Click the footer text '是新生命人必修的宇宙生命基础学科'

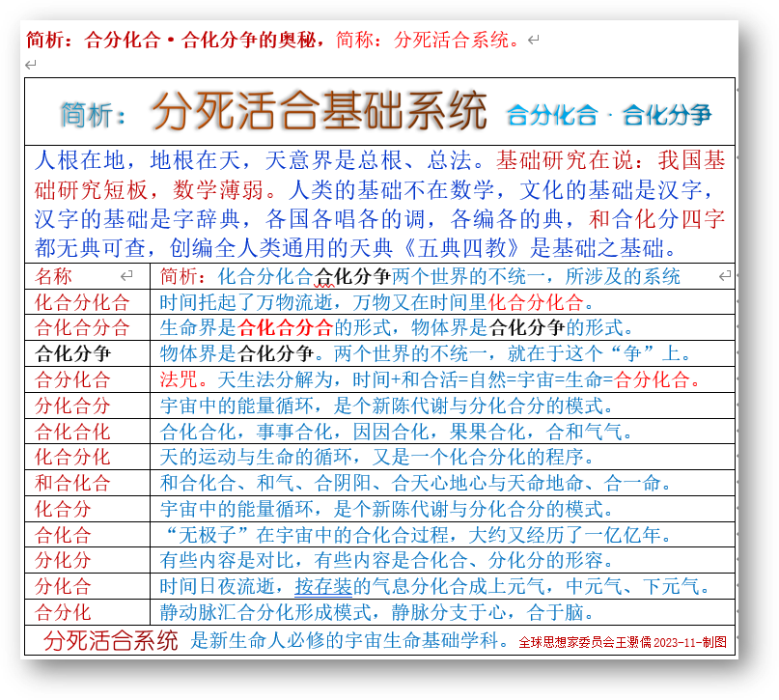pyautogui.click(x=349, y=640)
